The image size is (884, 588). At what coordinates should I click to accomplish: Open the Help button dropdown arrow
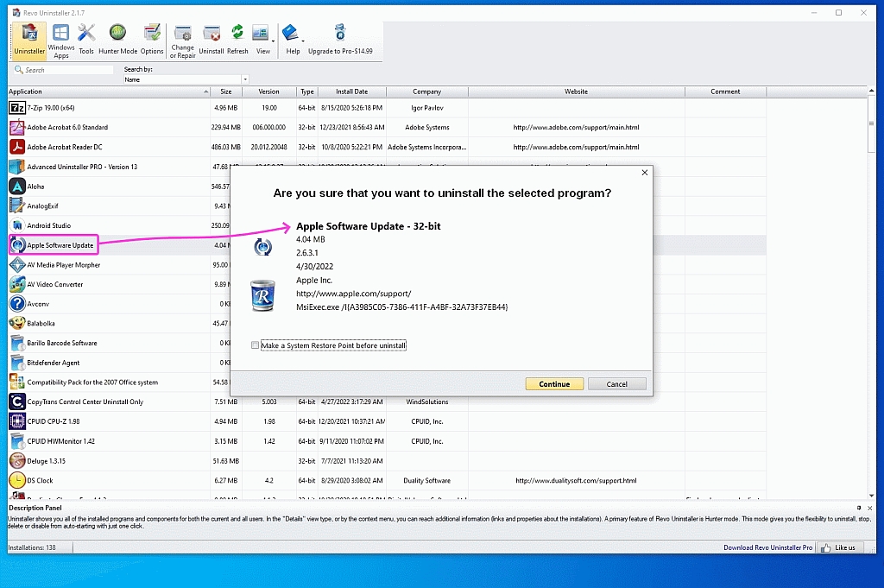pyautogui.click(x=303, y=41)
